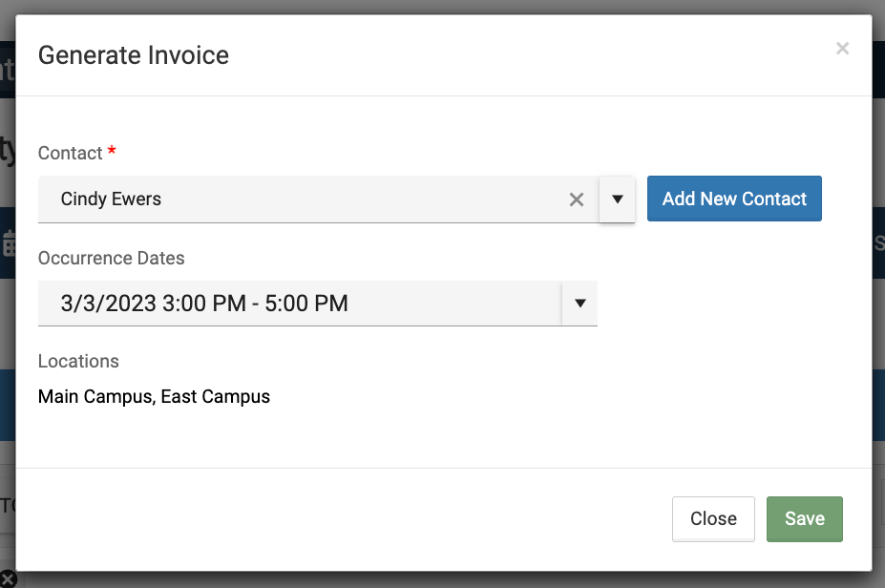This screenshot has width=885, height=588.
Task: Click the Generate Invoice title text
Action: 134,55
